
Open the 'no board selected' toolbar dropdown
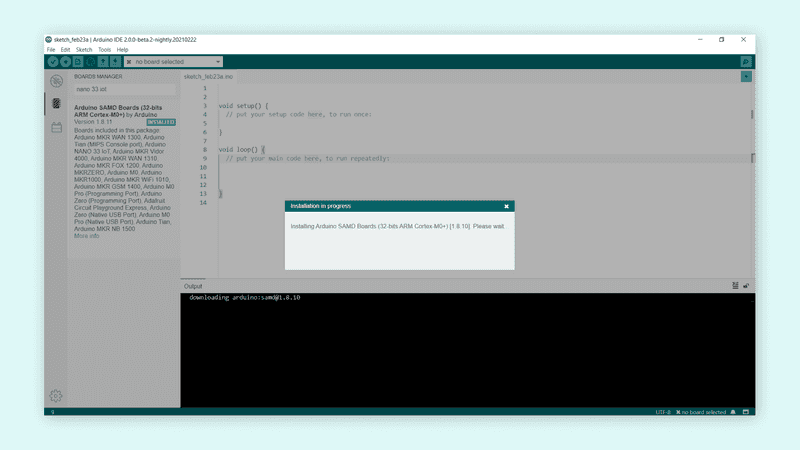(x=173, y=62)
